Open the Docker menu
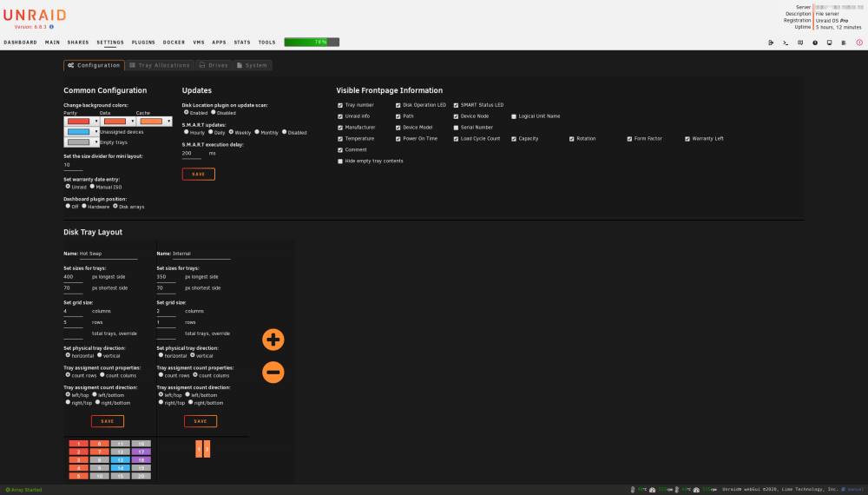The width and height of the screenshot is (868, 495). (174, 43)
